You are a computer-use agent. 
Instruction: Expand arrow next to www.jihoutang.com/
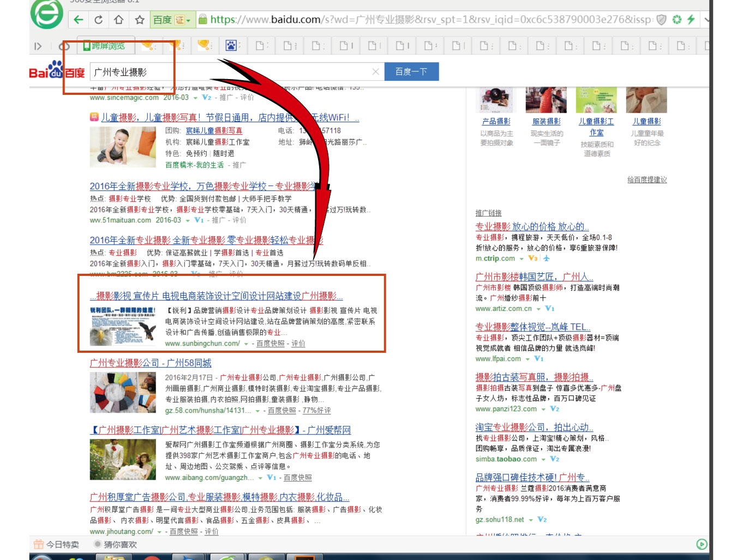point(159,532)
